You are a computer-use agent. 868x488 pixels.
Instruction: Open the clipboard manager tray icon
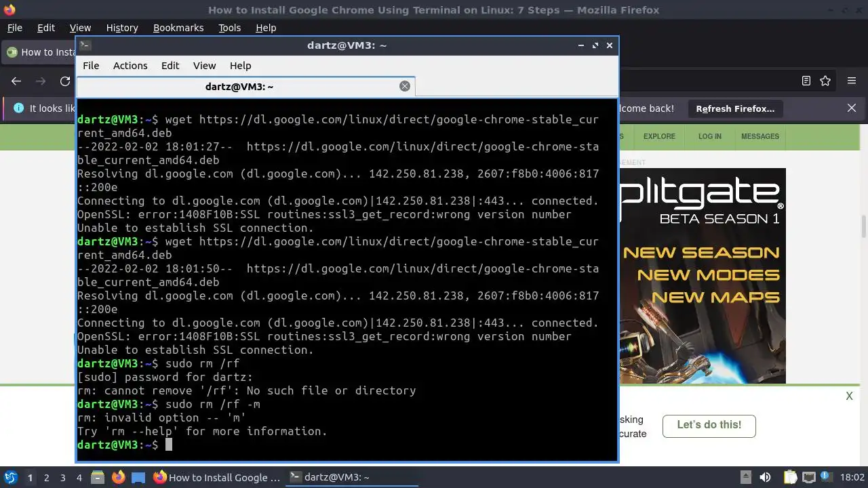(x=790, y=477)
